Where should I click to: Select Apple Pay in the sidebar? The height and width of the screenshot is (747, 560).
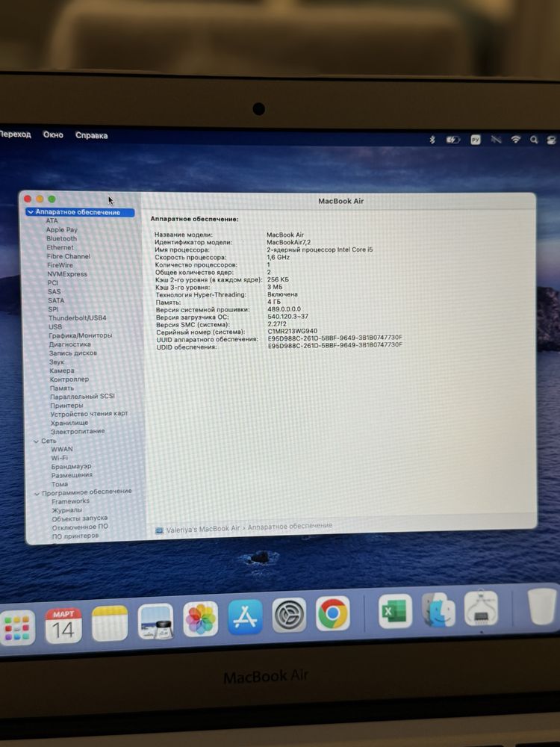coord(61,229)
